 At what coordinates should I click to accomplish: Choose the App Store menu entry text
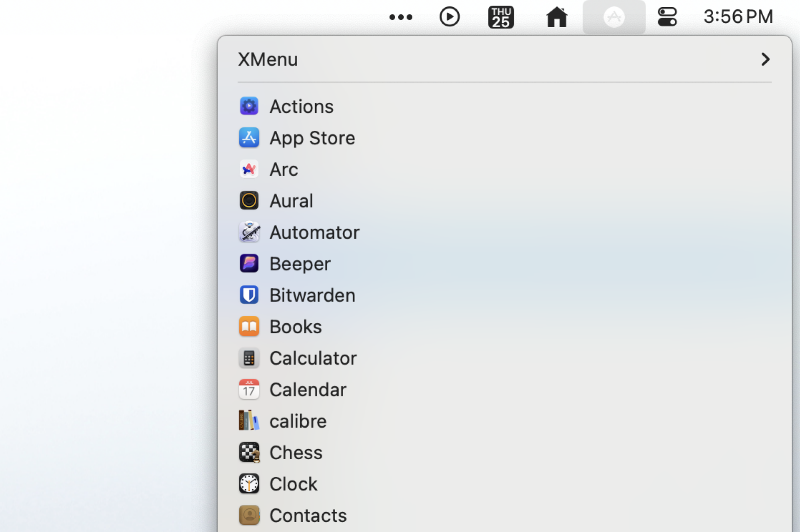[312, 138]
